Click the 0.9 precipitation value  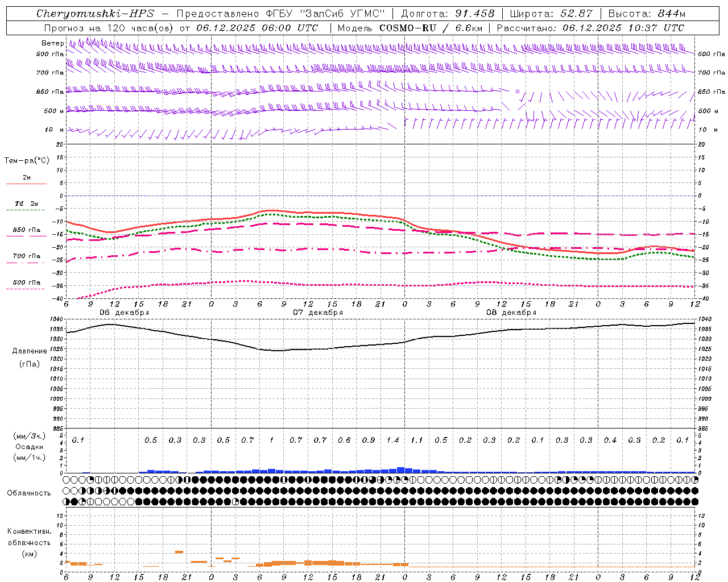369,440
